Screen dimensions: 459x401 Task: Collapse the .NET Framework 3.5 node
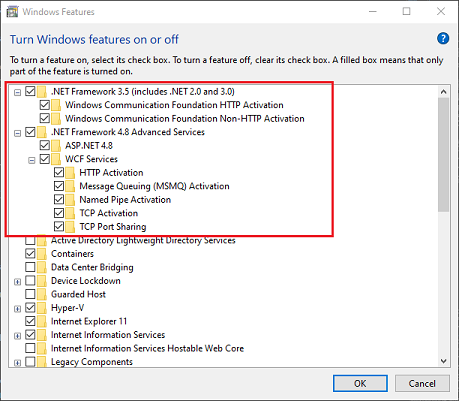pyautogui.click(x=17, y=92)
